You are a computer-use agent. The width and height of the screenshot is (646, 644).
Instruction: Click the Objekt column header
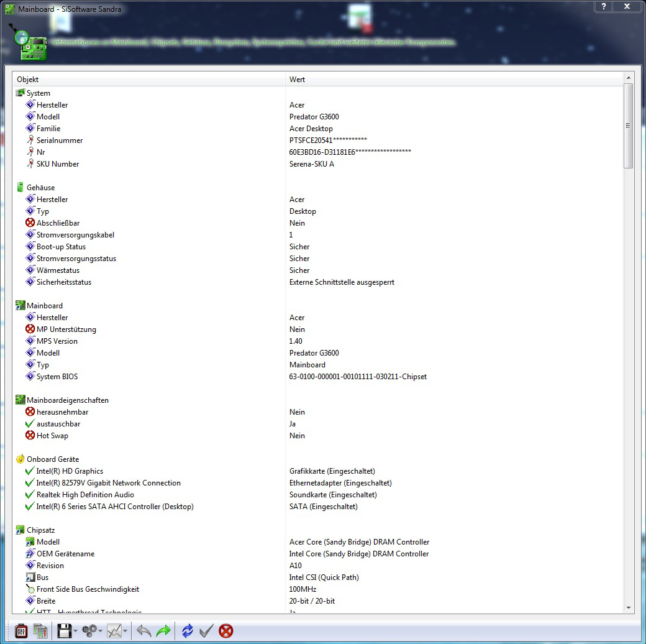pyautogui.click(x=148, y=79)
